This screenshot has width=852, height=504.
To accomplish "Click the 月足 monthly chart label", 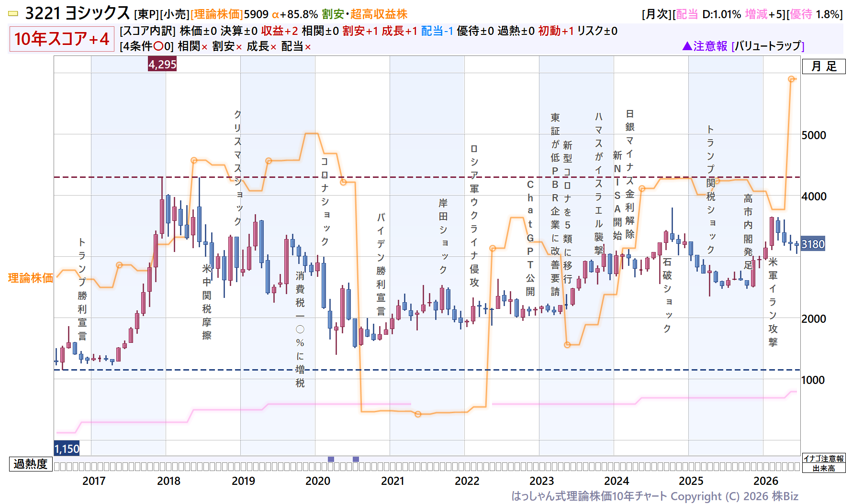I will tap(824, 66).
